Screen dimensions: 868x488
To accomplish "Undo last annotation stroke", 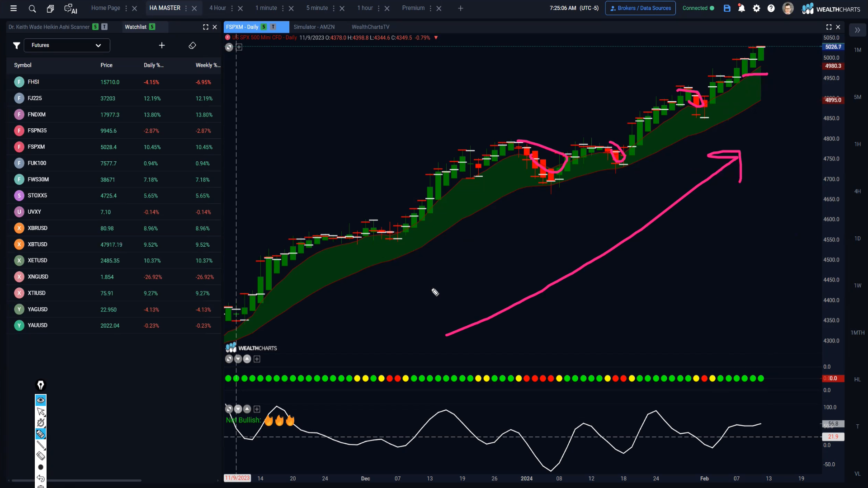I will (x=41, y=478).
